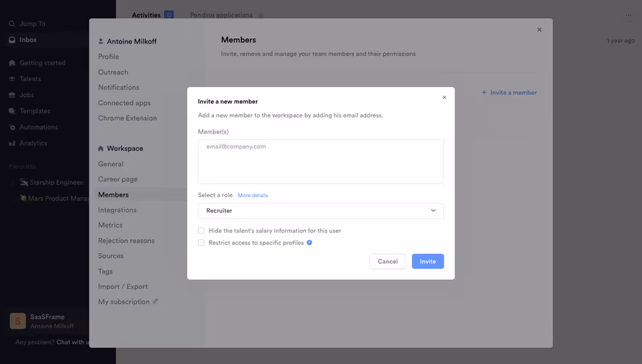Click the blue Invite button
The height and width of the screenshot is (364, 642).
(x=427, y=261)
